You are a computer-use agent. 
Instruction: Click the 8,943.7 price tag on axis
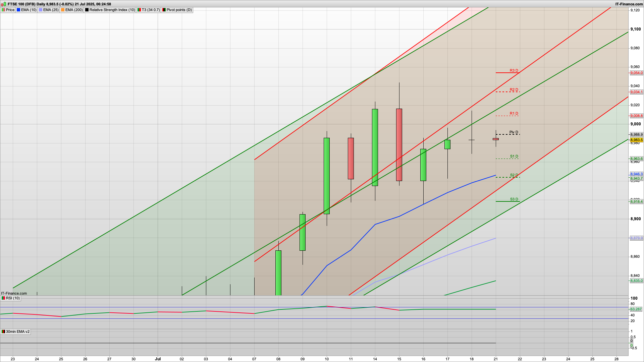coord(636,179)
